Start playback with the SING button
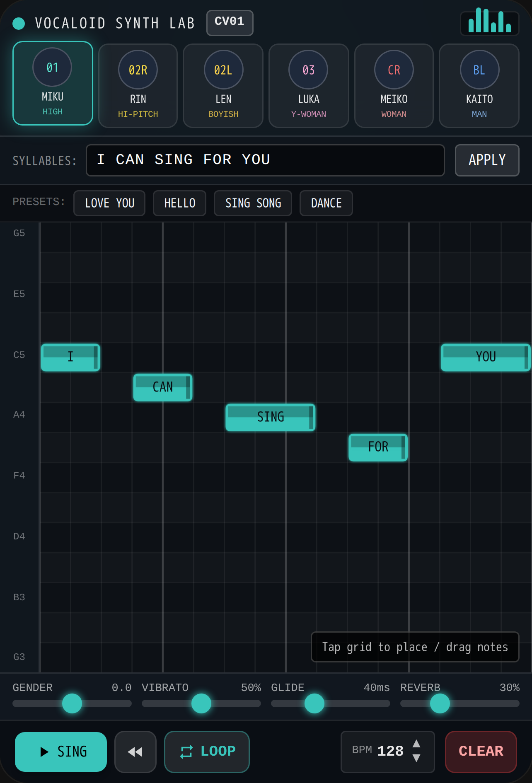Image resolution: width=532 pixels, height=783 pixels. [61, 752]
